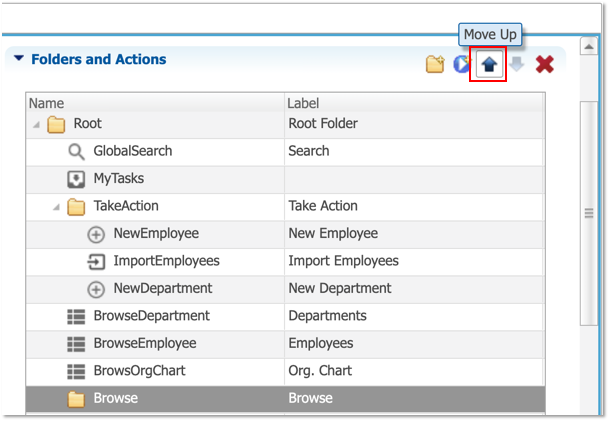Viewport: 610px width, 422px height.
Task: Select the NewDepartment row
Action: [285, 289]
